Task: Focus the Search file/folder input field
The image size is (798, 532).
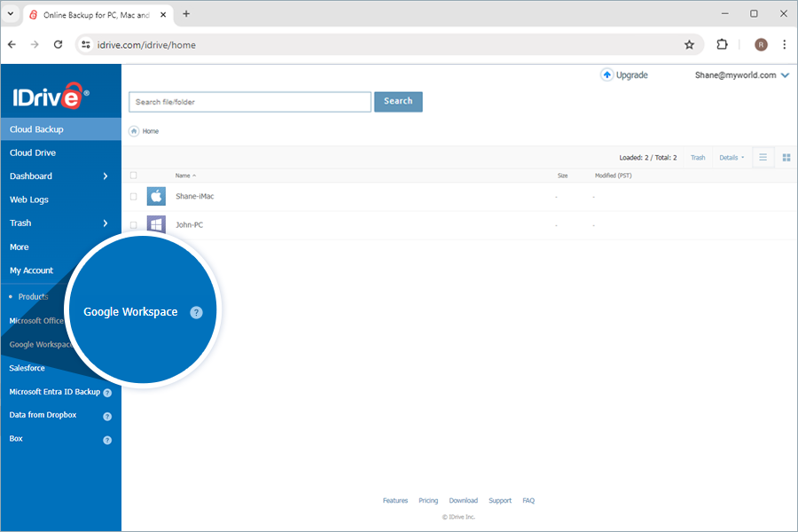Action: [x=250, y=102]
